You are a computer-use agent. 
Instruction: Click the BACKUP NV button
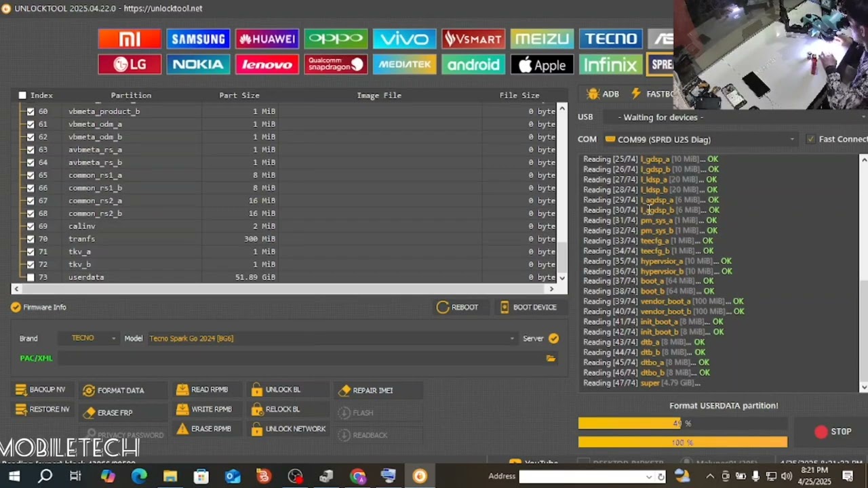pos(41,390)
